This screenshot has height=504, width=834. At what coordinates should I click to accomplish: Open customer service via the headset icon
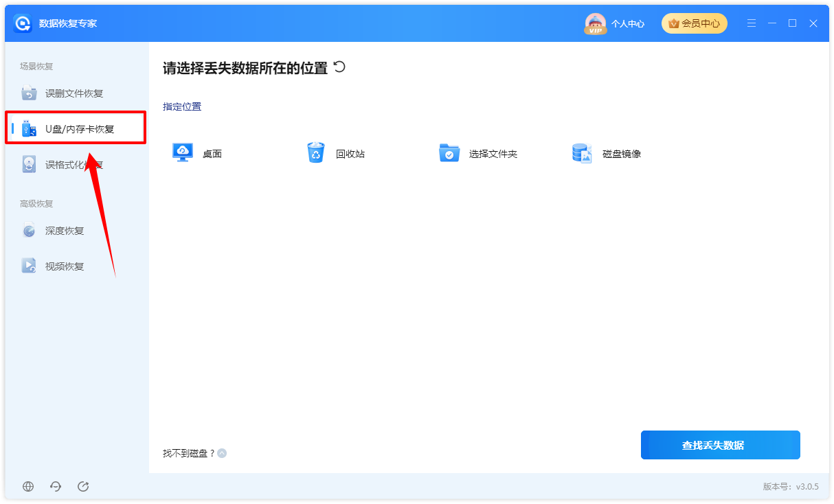click(x=56, y=486)
